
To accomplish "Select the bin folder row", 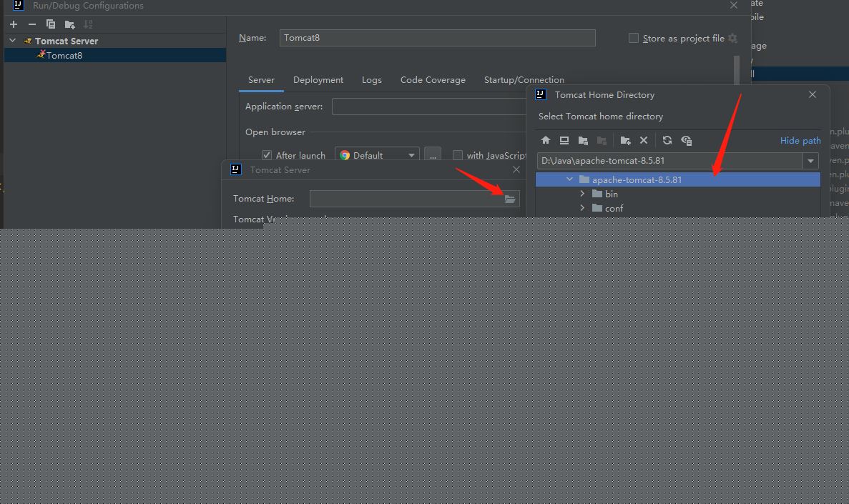I will [678, 194].
